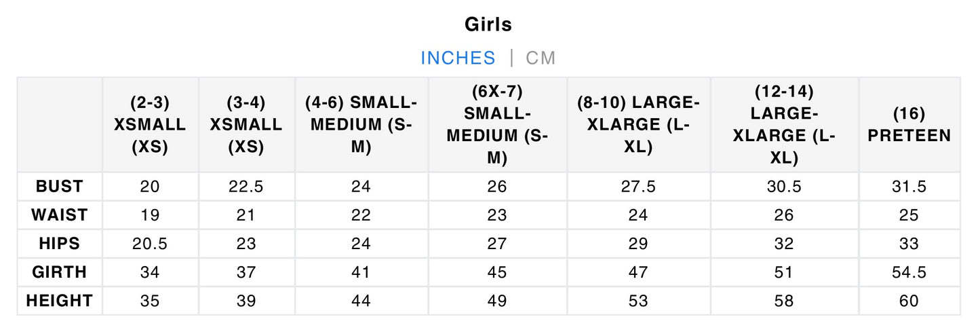
Task: Click the height value 60 cell
Action: pos(909,301)
